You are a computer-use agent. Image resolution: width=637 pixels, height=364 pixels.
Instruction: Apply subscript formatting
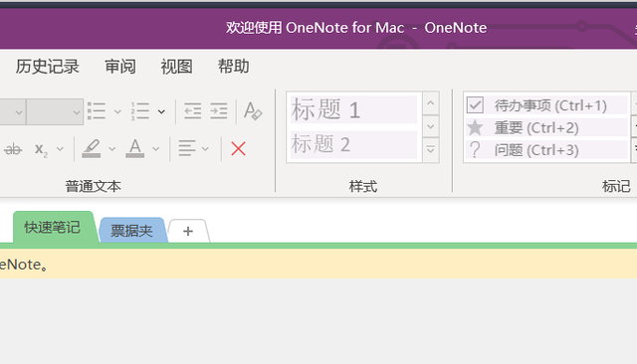(x=41, y=149)
